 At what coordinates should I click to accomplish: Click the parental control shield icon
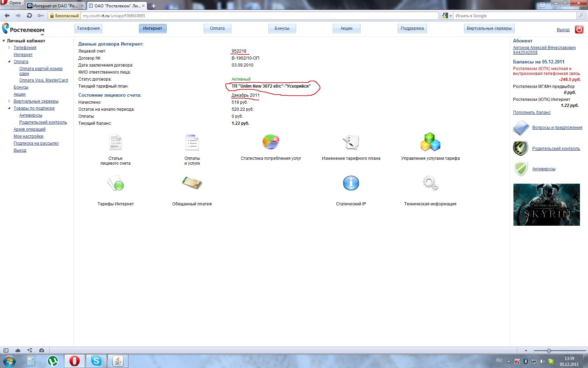click(x=521, y=148)
